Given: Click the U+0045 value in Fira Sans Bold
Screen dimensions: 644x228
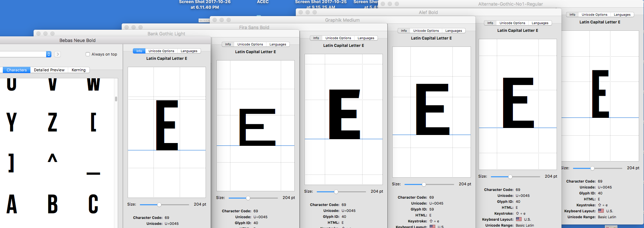Looking at the screenshot, I should pyautogui.click(x=349, y=211).
